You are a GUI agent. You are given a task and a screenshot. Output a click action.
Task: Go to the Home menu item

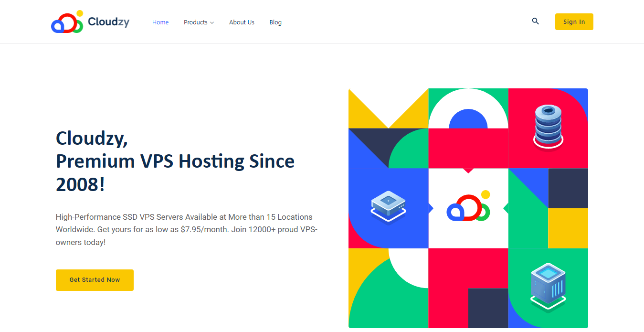coord(160,22)
